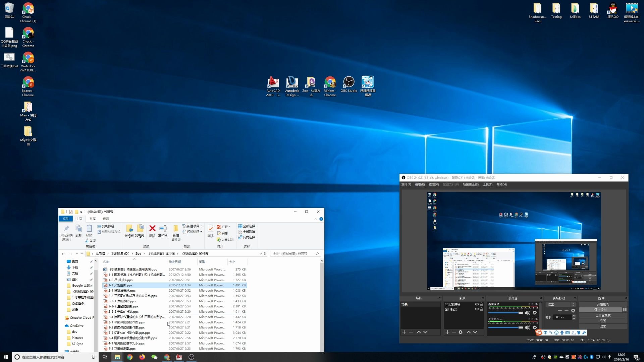Toggle visibility of the 窗口捕获 source

click(477, 309)
